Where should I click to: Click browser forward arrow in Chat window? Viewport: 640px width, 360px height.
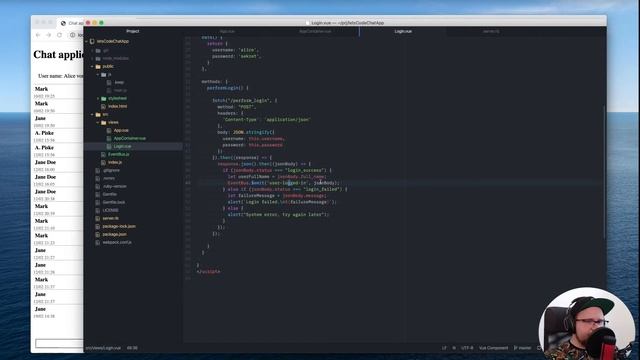click(x=49, y=35)
